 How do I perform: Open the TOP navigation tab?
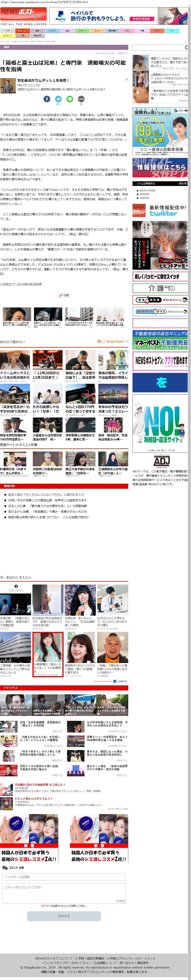click(7, 30)
